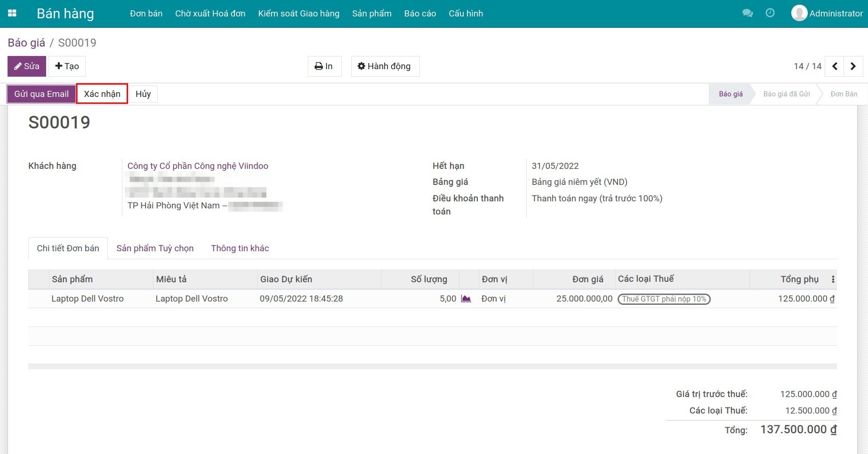
Task: Open the Administrator user menu
Action: (x=827, y=14)
